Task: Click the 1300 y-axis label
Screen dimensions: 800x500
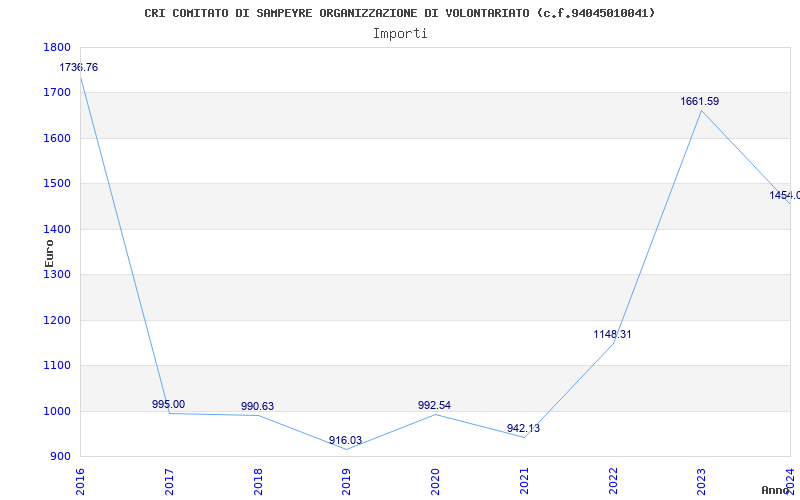Action: pos(58,274)
